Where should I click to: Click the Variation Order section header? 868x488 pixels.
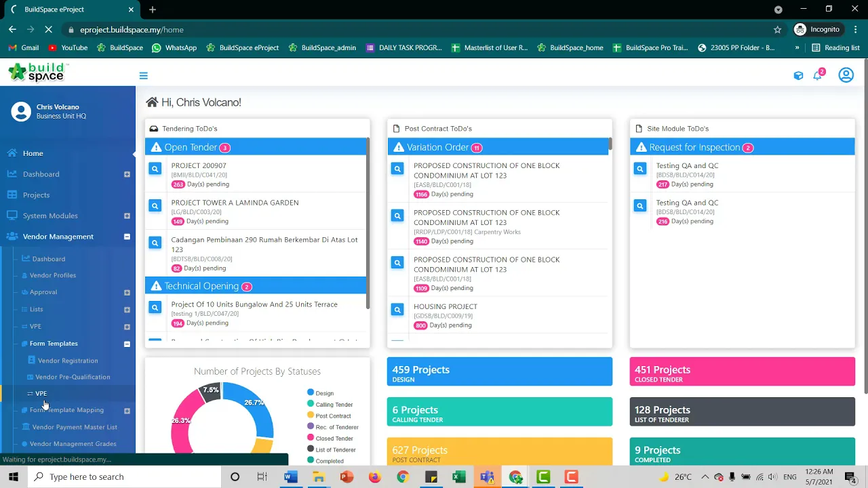498,147
